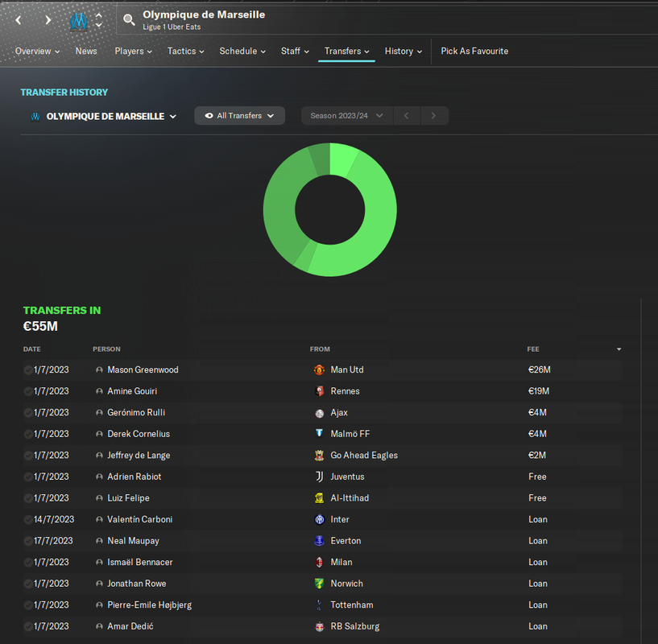The image size is (658, 644).
Task: Click Inter club crest
Action: 320,519
